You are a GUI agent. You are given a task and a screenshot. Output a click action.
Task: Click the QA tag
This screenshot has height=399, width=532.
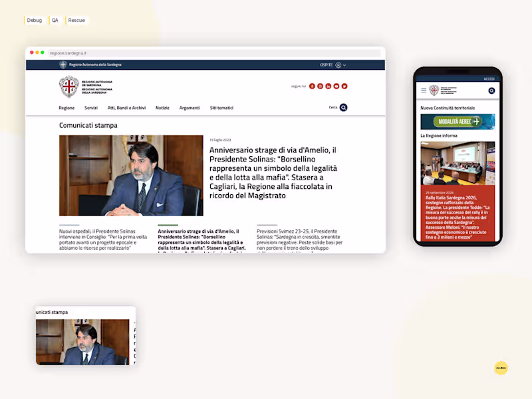[x=55, y=21]
